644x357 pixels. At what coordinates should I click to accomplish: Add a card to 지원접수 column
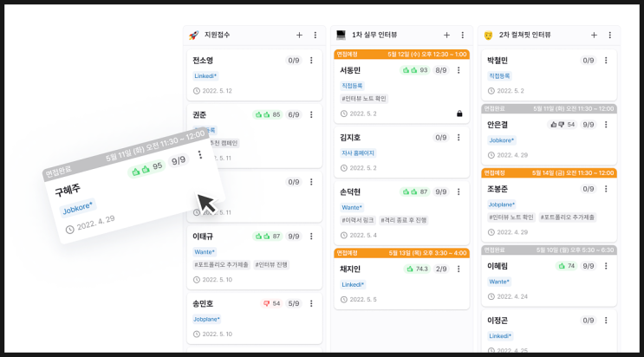299,36
